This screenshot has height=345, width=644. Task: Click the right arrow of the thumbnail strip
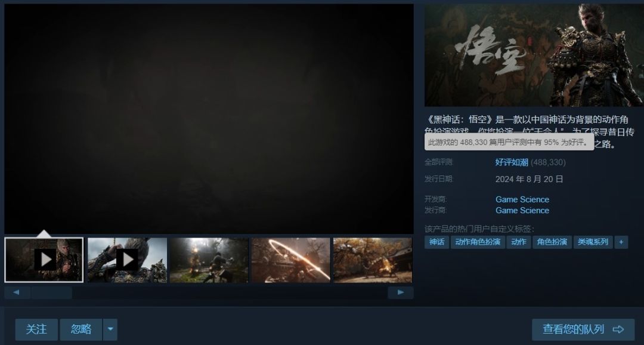tap(401, 292)
